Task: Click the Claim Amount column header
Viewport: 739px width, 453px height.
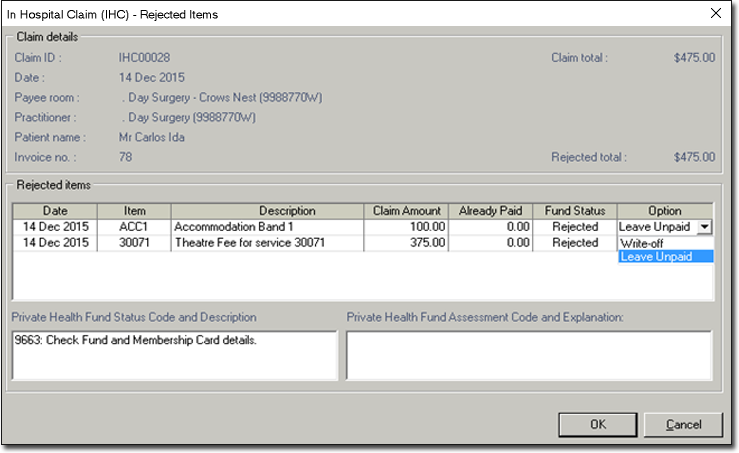Action: (406, 211)
